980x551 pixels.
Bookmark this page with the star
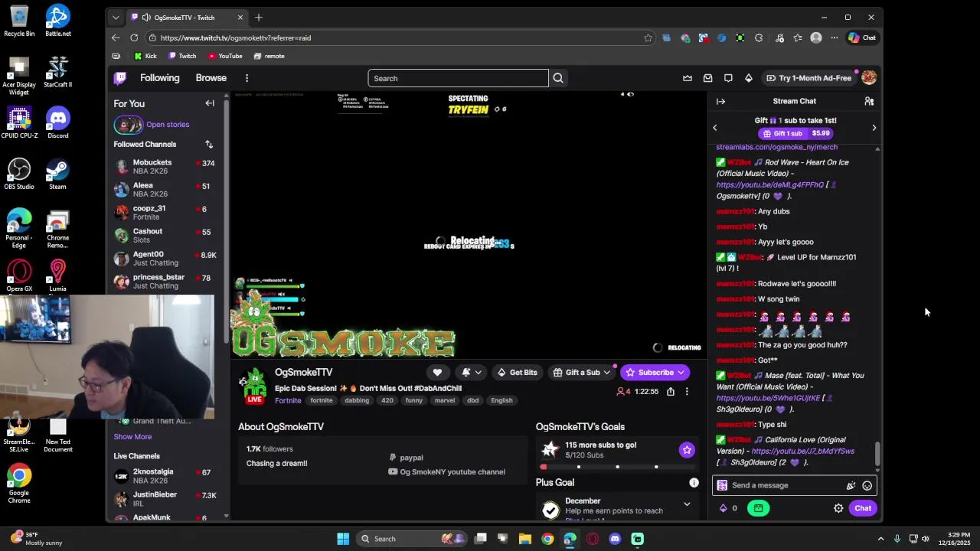648,37
